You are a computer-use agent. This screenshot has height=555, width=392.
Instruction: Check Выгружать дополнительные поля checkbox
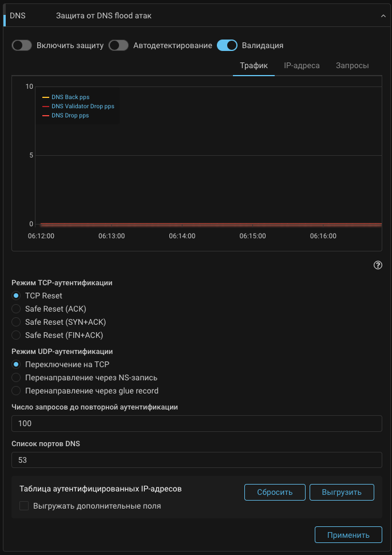(x=24, y=506)
